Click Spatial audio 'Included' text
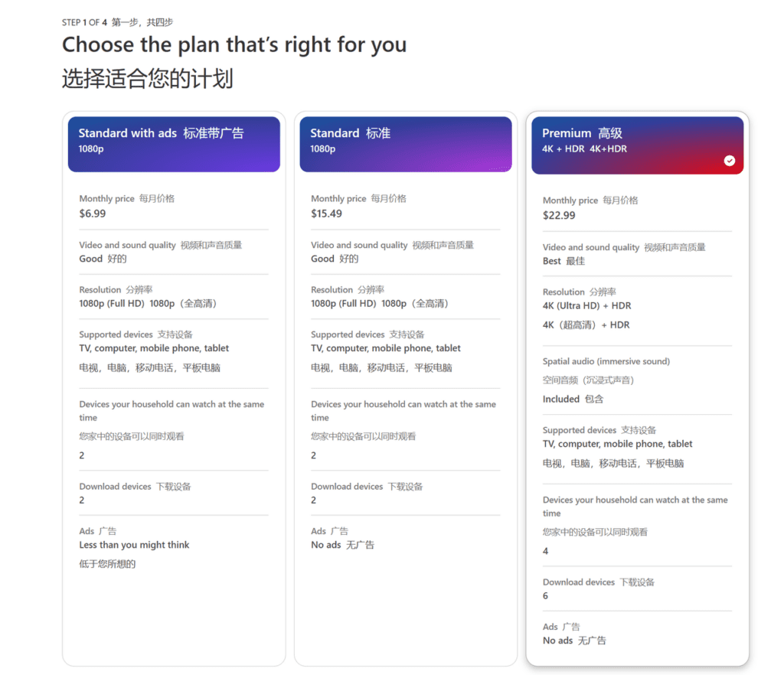Screen dimensions: 784x675 [x=561, y=399]
